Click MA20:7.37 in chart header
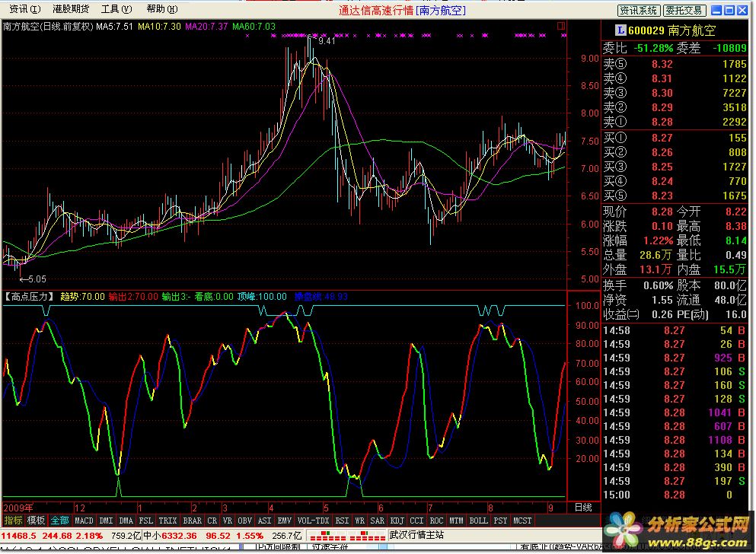 coord(206,27)
